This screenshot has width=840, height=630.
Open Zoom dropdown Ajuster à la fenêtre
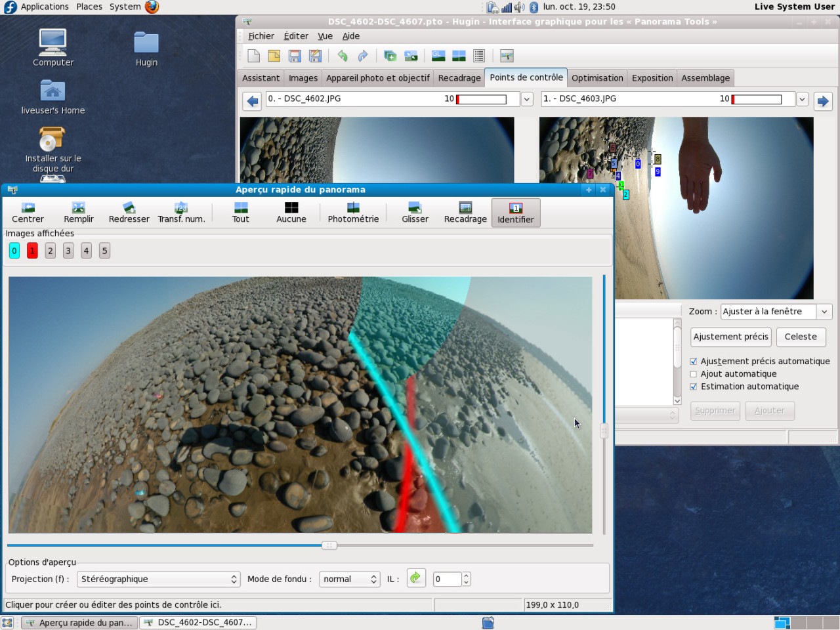(x=776, y=312)
